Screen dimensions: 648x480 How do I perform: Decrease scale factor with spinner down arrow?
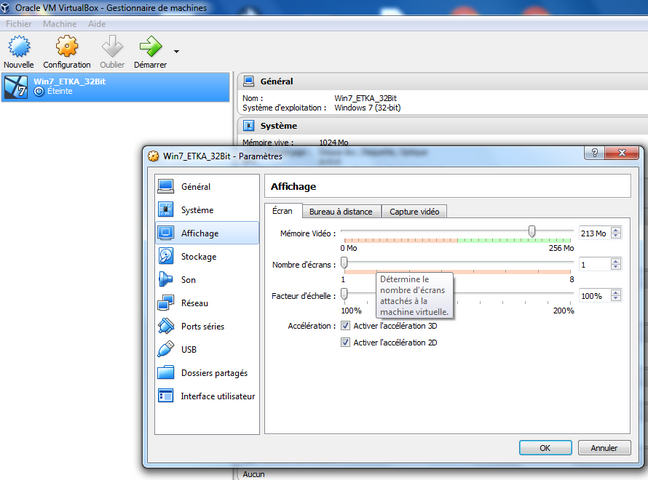[616, 299]
